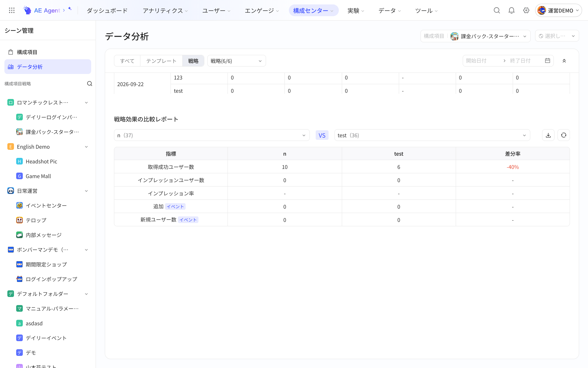Viewport: 588px width, 368px height.
Task: Open the n (37) strategy dropdown
Action: [x=212, y=135]
